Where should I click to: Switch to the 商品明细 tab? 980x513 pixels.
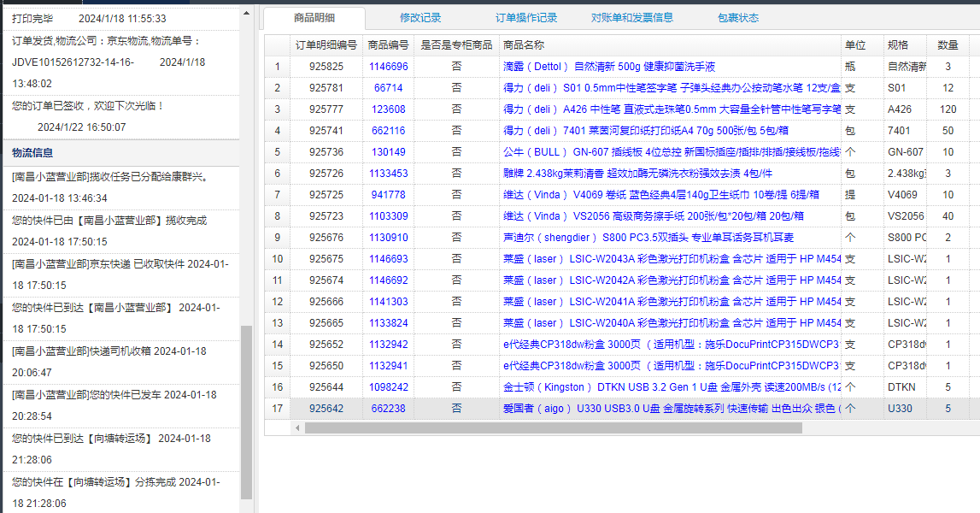tap(314, 18)
